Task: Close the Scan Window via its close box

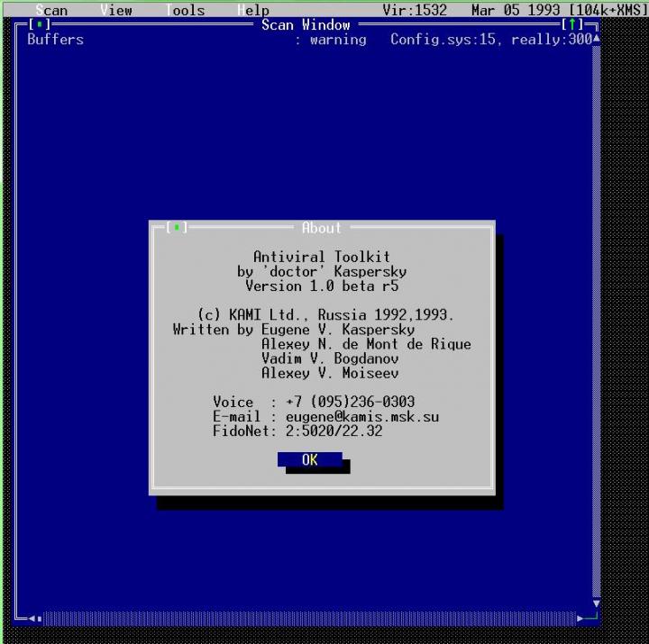Action: [x=40, y=24]
